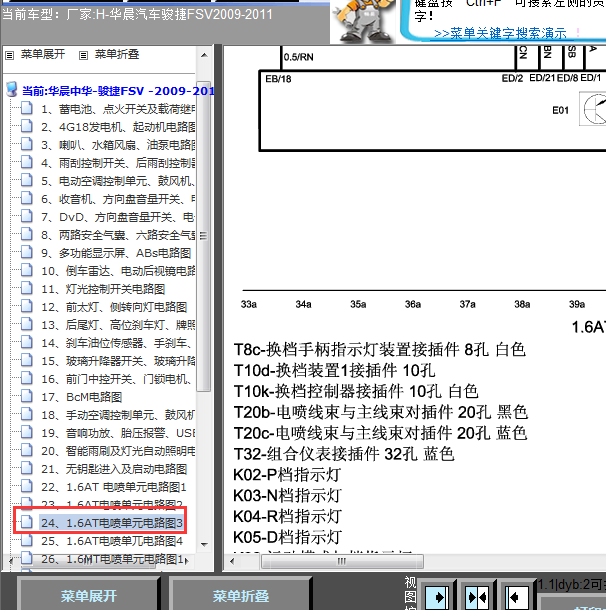Click the diagram pane horizontal scrollbar thumb
The image size is (606, 610).
coord(342,561)
